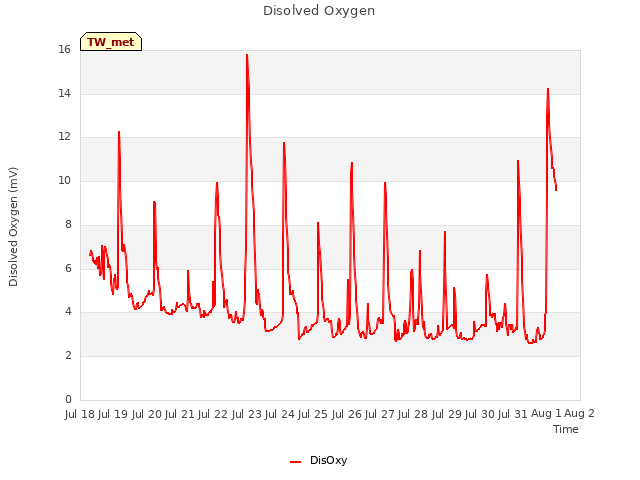Click the 'Time' x-axis label

tap(566, 429)
